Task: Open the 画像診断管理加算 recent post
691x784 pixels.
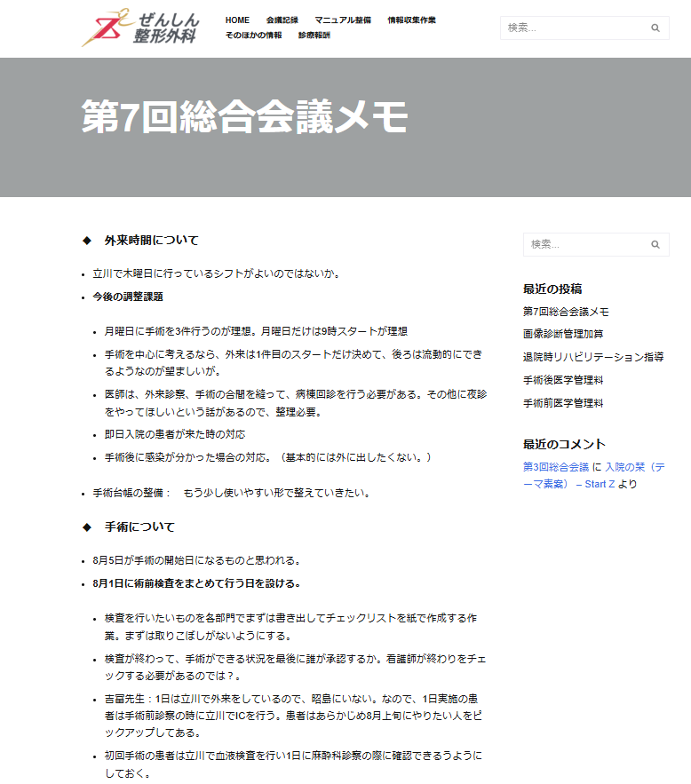Action: [563, 334]
